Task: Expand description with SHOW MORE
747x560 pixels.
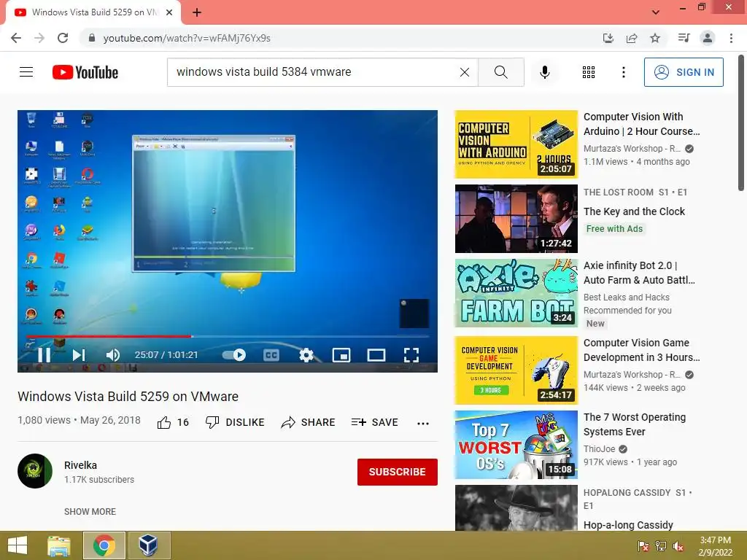Action: tap(90, 511)
